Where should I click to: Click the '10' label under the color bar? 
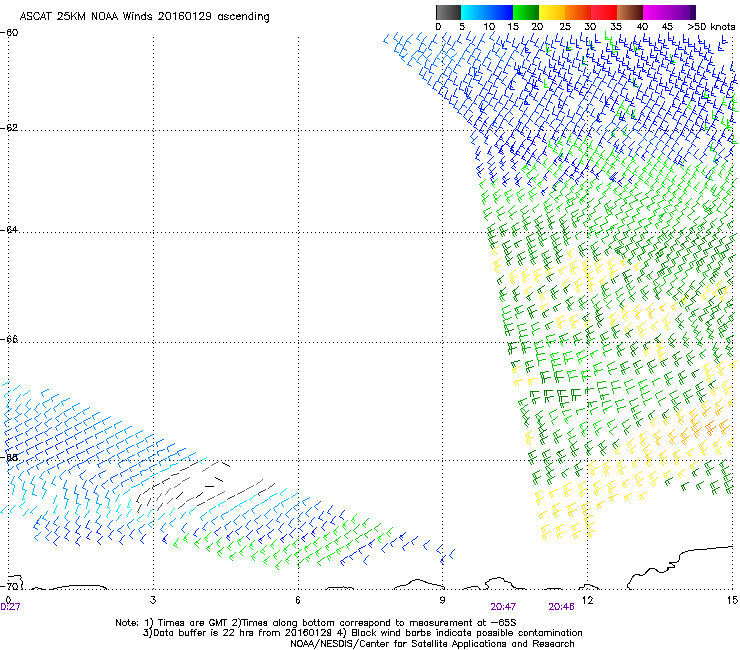489,27
